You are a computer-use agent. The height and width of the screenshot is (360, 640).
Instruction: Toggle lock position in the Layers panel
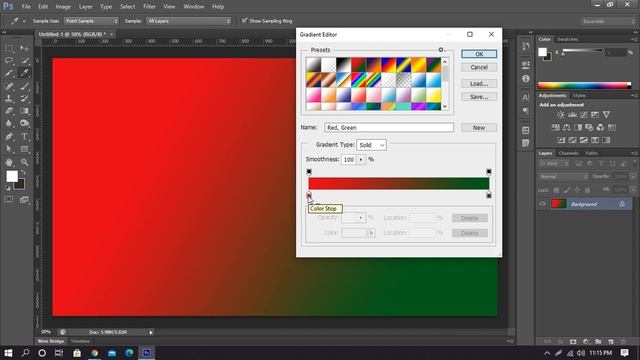click(x=577, y=190)
